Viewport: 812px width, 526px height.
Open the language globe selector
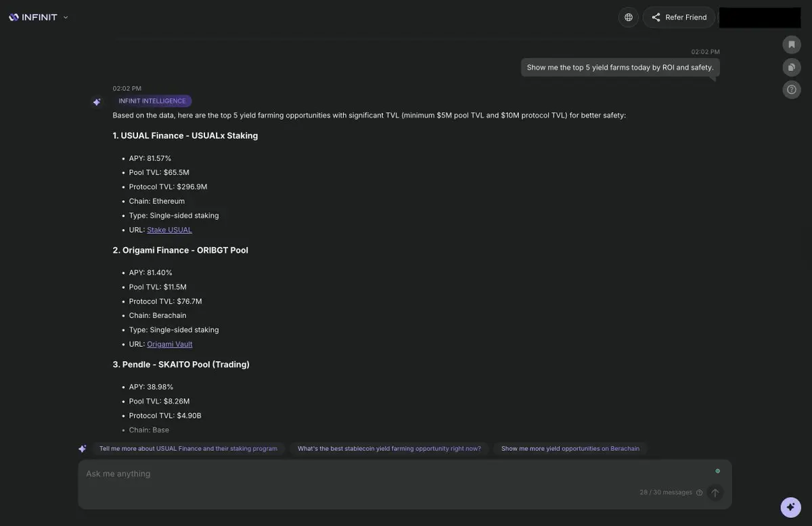629,17
